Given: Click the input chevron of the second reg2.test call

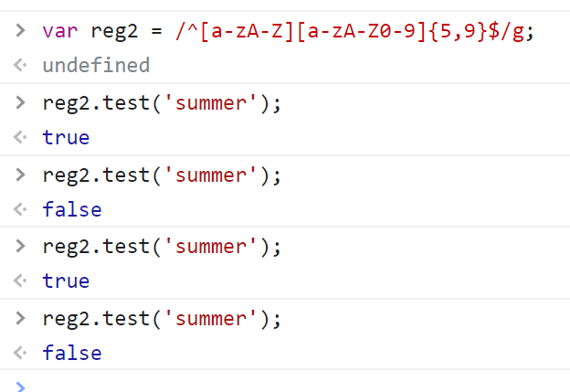Looking at the screenshot, I should tap(20, 175).
